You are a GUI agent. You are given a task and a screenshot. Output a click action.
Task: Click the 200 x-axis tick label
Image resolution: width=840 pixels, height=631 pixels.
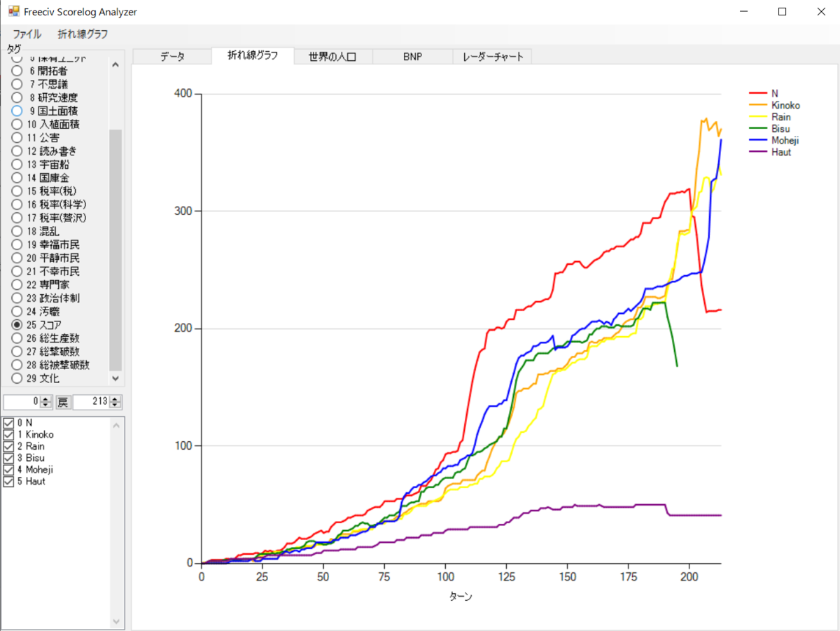tap(689, 578)
